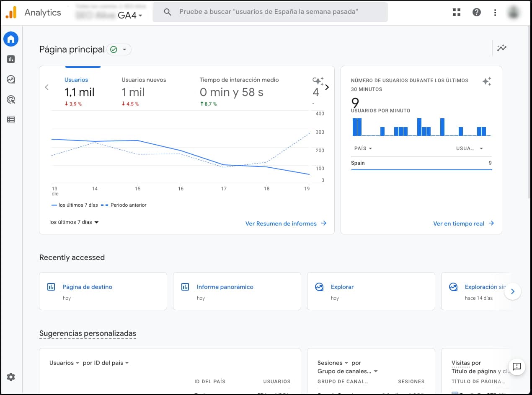Click the 'USUARIOS' column header in suggestions
The width and height of the screenshot is (532, 395).
(x=277, y=382)
